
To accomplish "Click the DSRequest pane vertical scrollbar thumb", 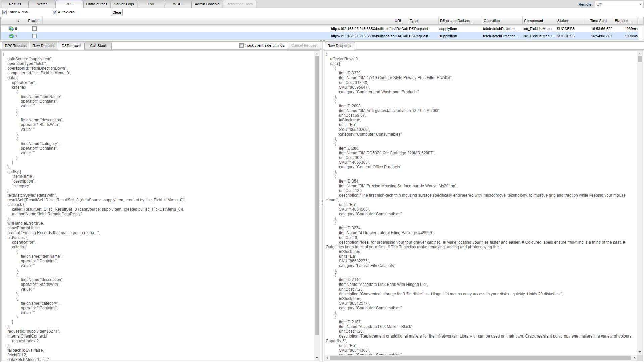I will click(317, 195).
